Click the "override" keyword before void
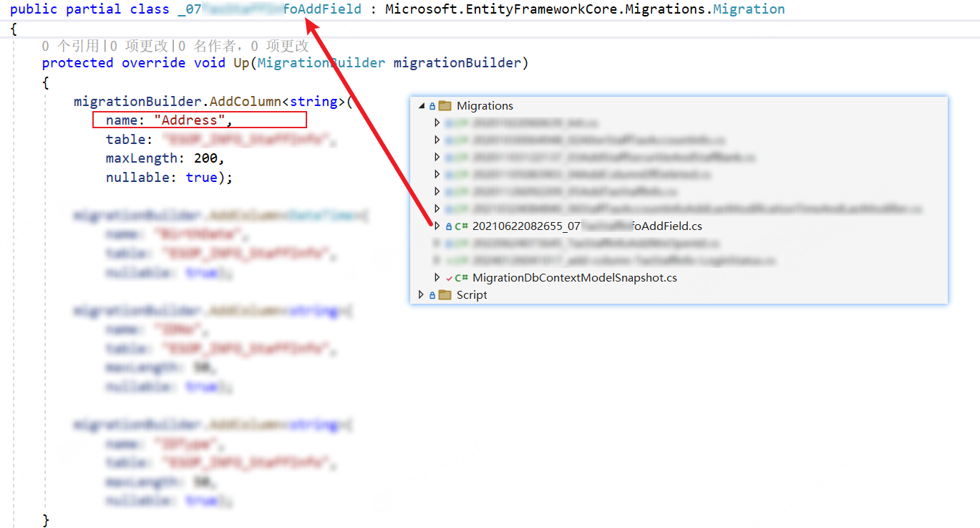980x528 pixels. 154,63
